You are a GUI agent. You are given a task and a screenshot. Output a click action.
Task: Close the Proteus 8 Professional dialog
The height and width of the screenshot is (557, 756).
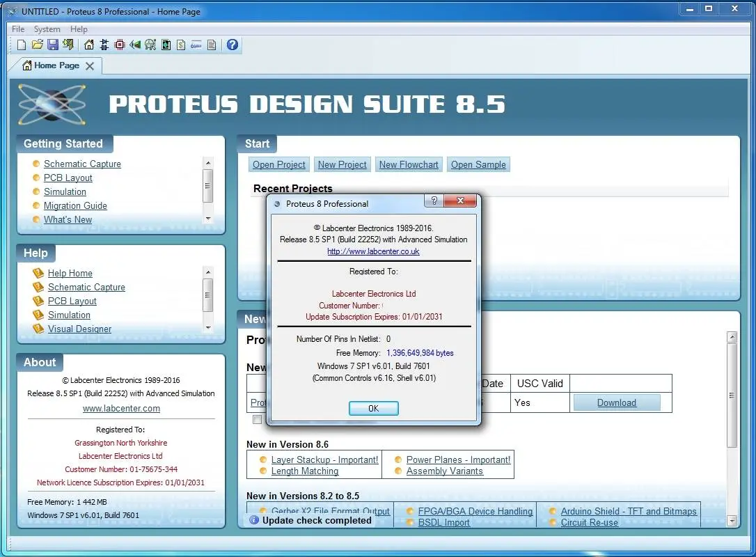click(460, 201)
